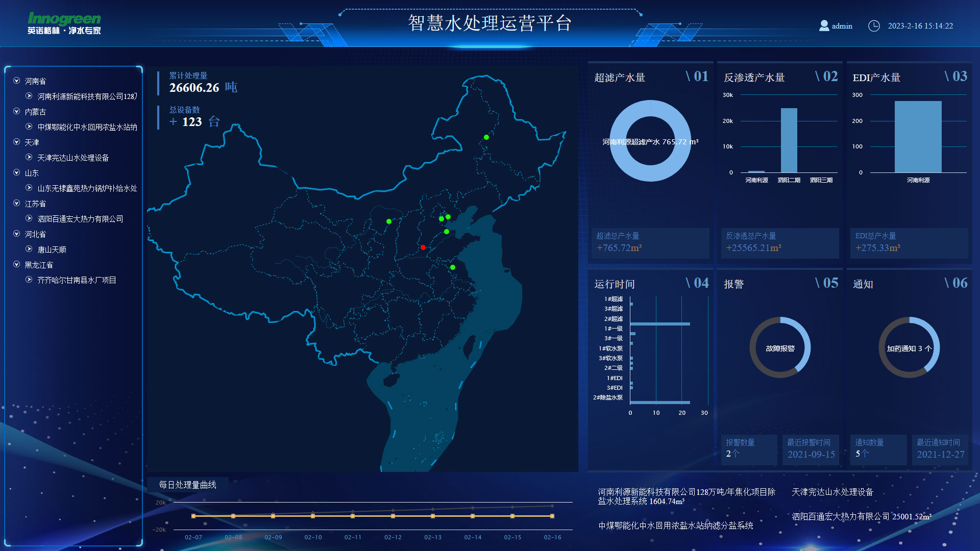Image resolution: width=980 pixels, height=551 pixels.
Task: Click the 泗阳百通宏大热力有限公司 25001.52m³ link
Action: 862,517
